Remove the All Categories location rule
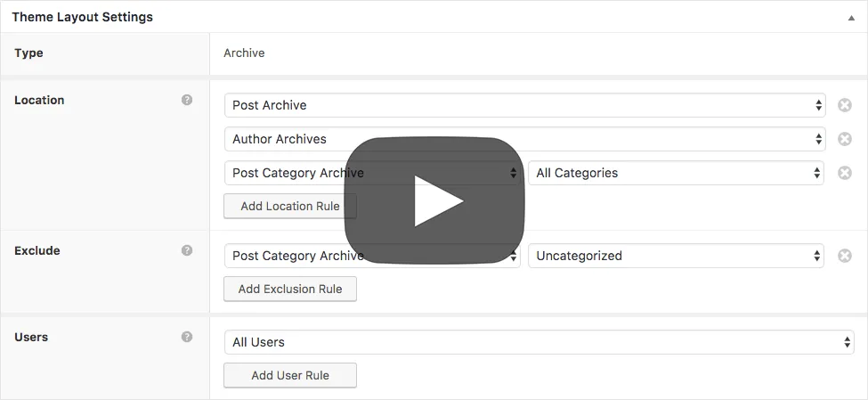 click(844, 173)
